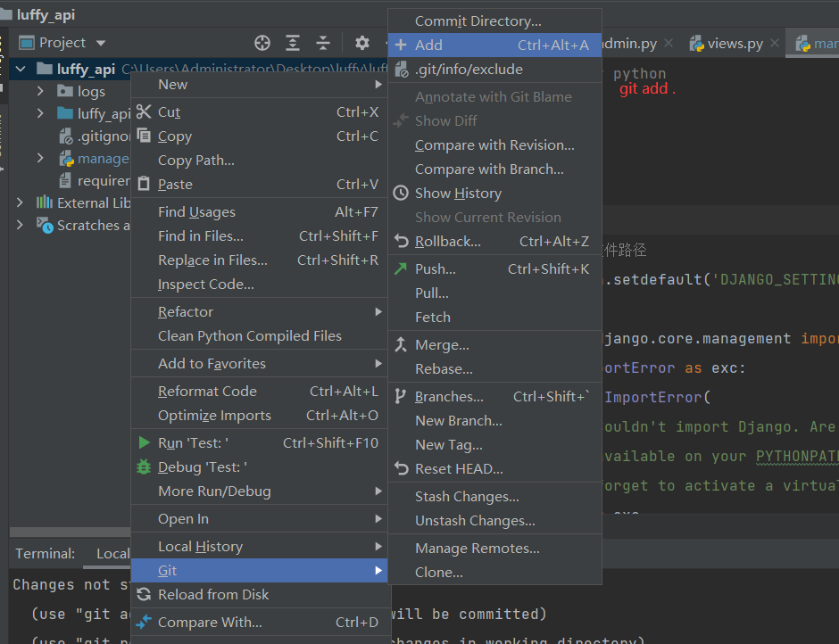Click the green Run triangle icon

tap(144, 443)
